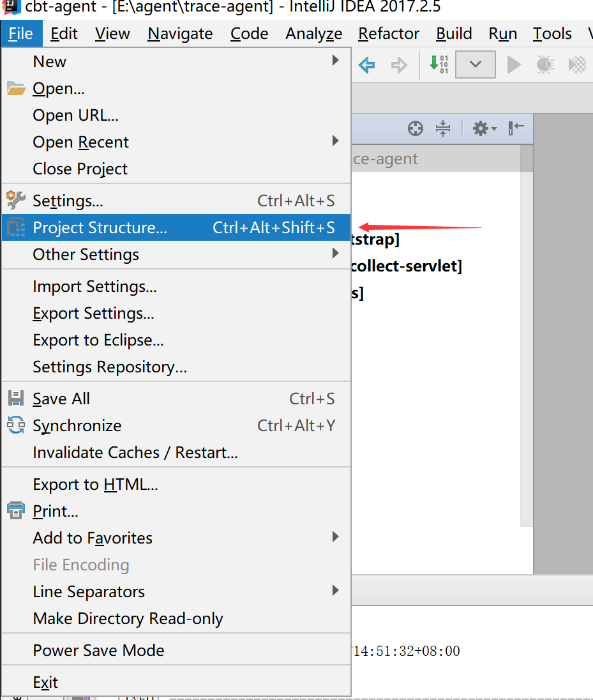
Task: Open the Run menu
Action: (503, 33)
